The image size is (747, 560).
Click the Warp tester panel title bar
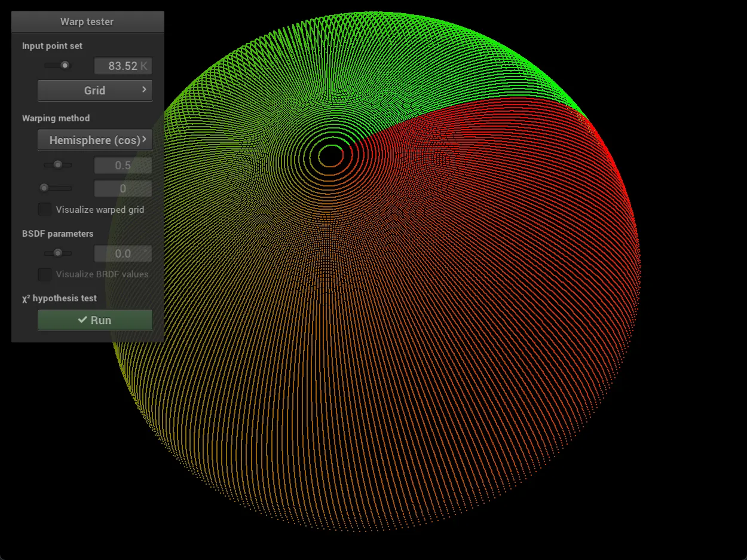pyautogui.click(x=87, y=22)
